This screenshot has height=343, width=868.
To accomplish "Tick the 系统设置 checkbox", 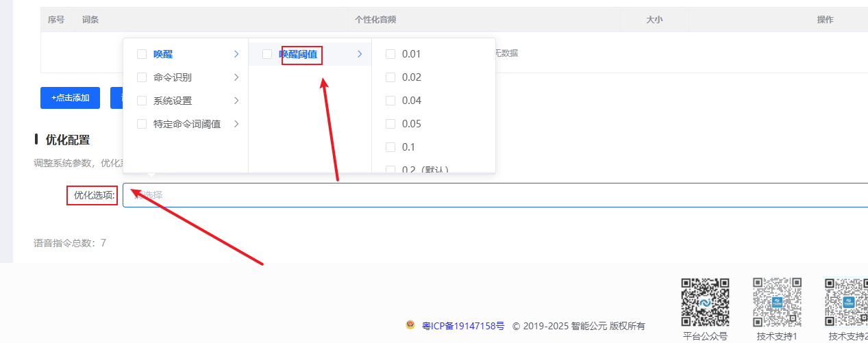I will 142,101.
